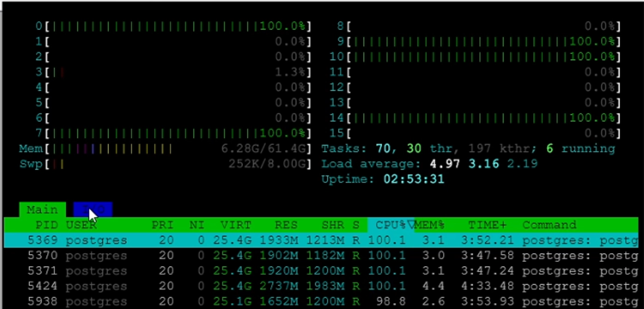
Task: Open the blue tab next to Main
Action: pos(93,210)
